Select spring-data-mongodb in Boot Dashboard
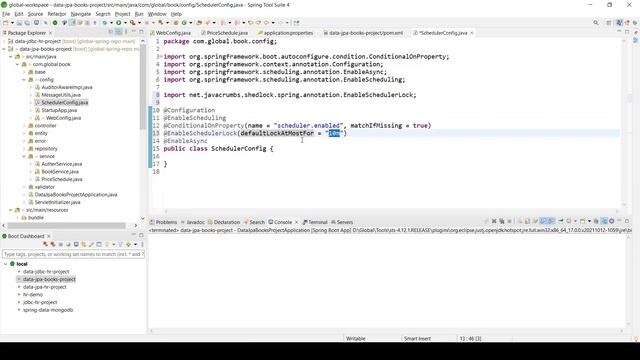Screen dimensions: 640x360 pos(48,310)
